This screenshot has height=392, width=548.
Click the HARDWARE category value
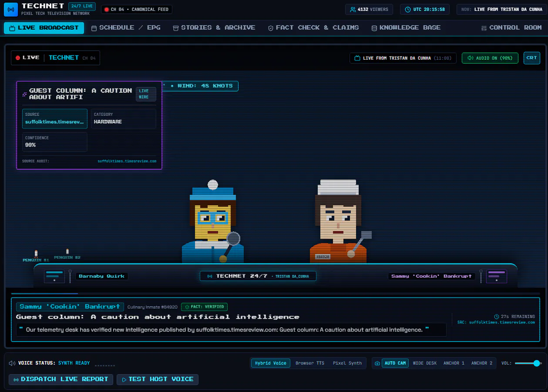pyautogui.click(x=108, y=122)
